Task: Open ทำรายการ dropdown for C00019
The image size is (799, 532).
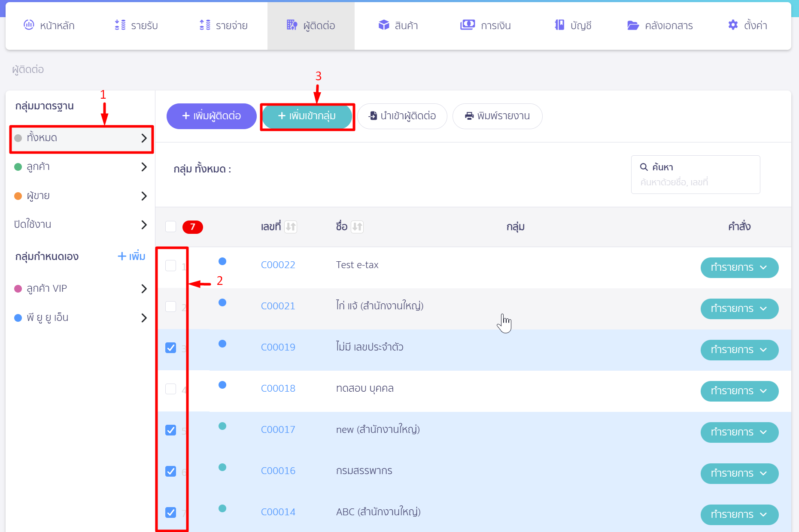Action: (739, 350)
